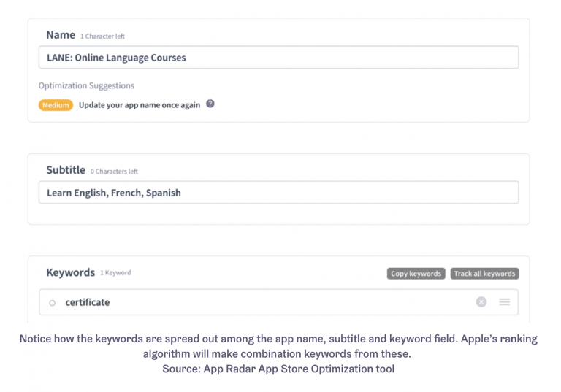The image size is (561, 392).
Task: Select the circle beside certificate keyword
Action: (x=52, y=302)
